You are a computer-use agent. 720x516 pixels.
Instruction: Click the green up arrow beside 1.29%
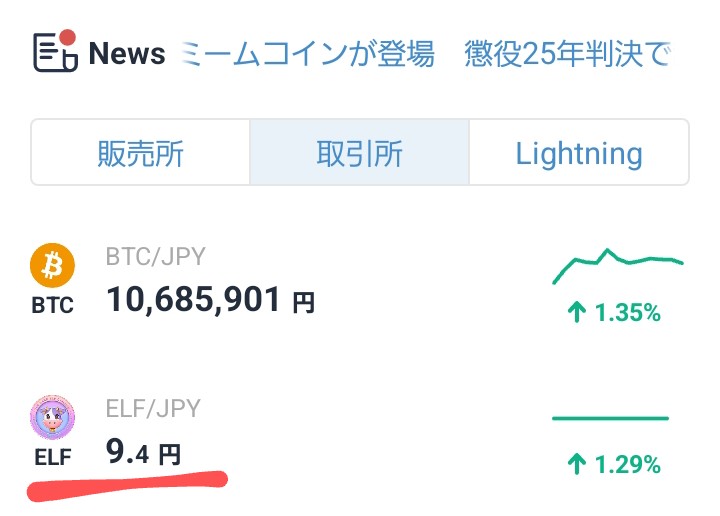tap(577, 464)
